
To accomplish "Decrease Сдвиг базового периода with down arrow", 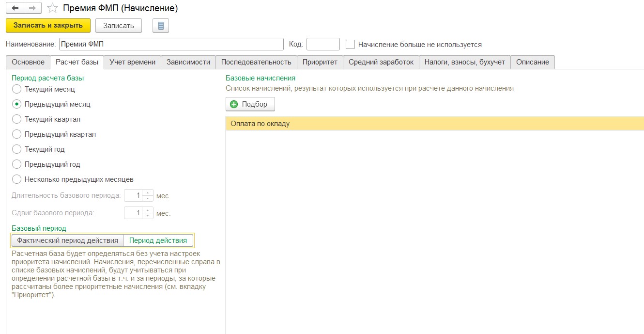I will [x=148, y=216].
